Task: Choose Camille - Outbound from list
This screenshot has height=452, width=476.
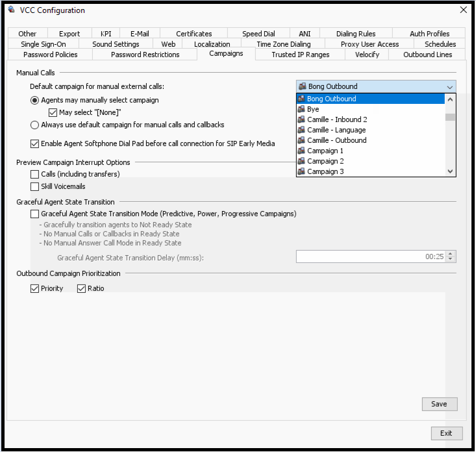Action: coord(370,140)
